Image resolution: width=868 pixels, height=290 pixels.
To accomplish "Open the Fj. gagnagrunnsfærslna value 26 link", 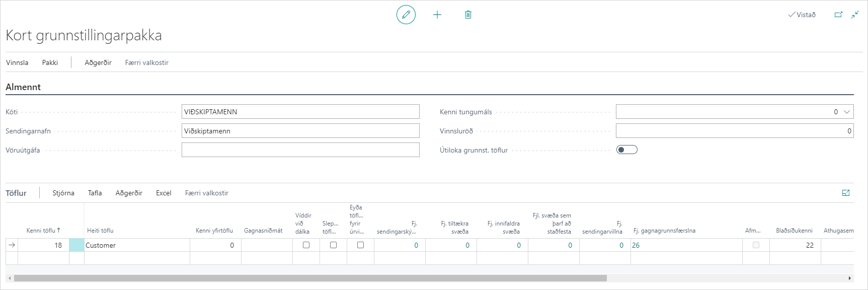I will [636, 245].
